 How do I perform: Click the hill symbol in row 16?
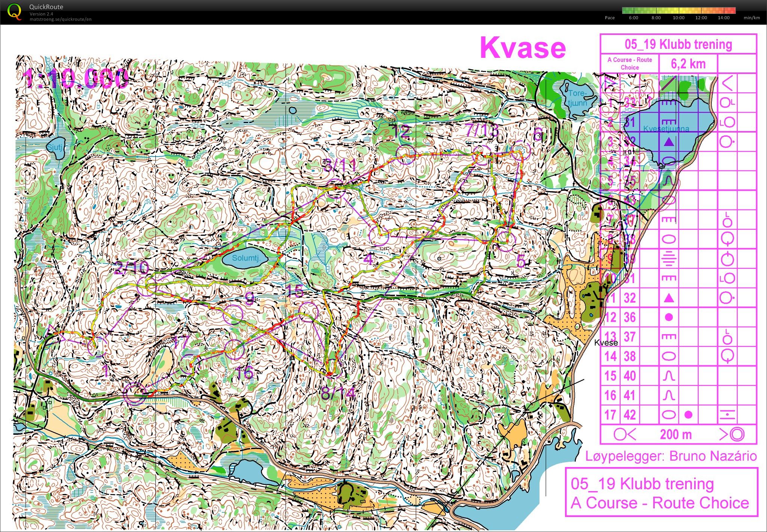click(669, 395)
